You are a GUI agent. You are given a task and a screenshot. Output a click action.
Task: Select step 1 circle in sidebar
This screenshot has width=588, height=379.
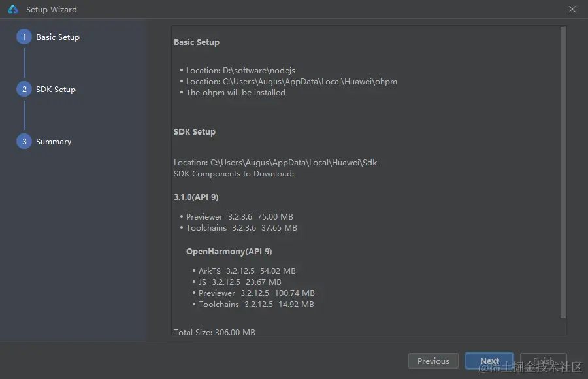click(24, 37)
